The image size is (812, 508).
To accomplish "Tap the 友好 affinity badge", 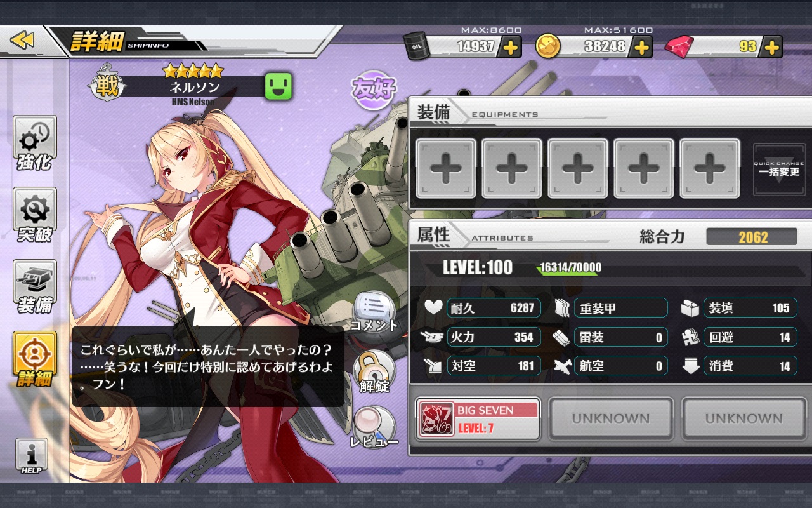I will pos(374,90).
